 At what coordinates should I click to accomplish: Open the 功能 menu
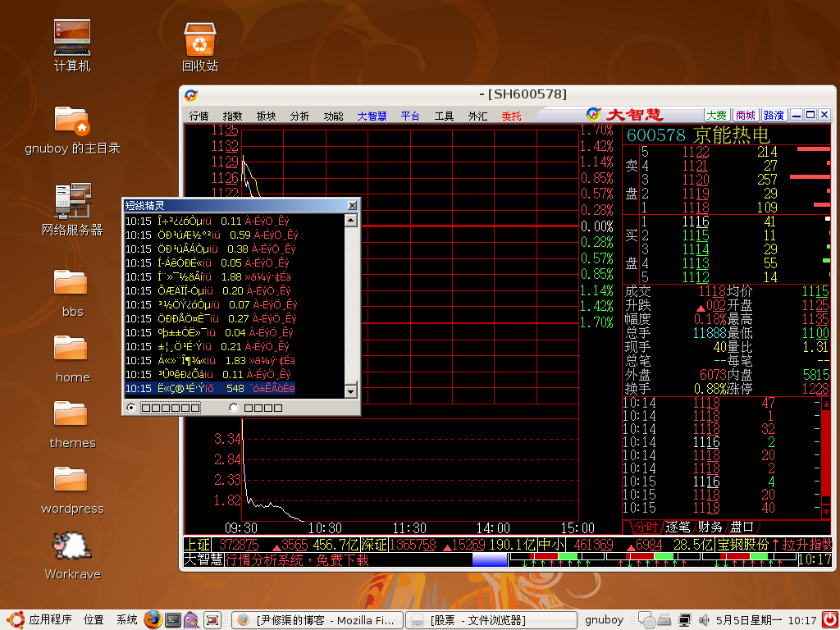[x=333, y=116]
